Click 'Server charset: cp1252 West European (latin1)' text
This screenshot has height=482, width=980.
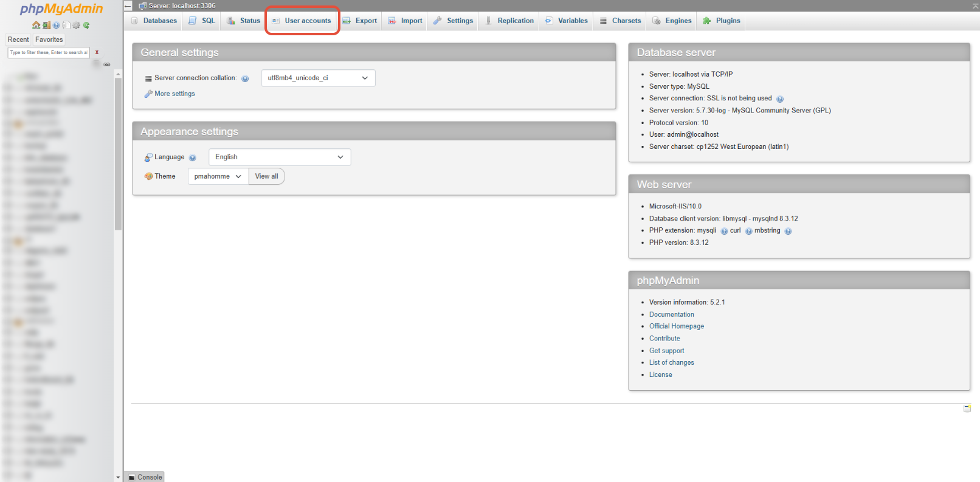(x=719, y=146)
